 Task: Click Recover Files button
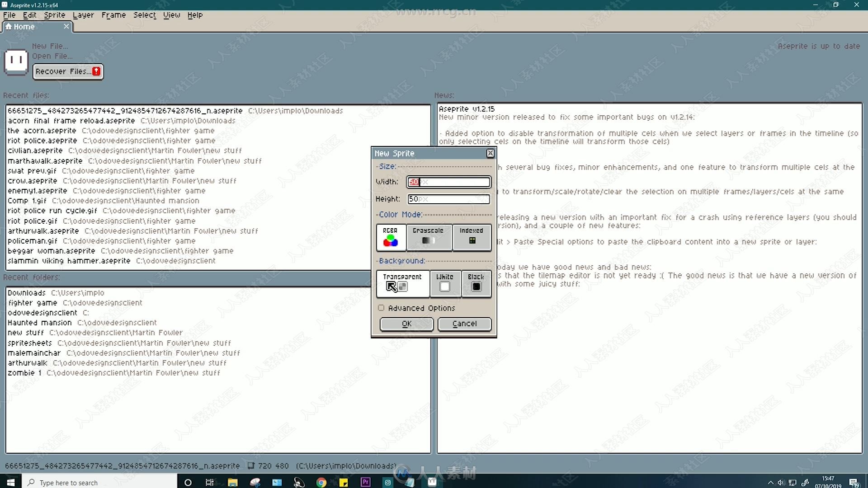click(x=68, y=71)
